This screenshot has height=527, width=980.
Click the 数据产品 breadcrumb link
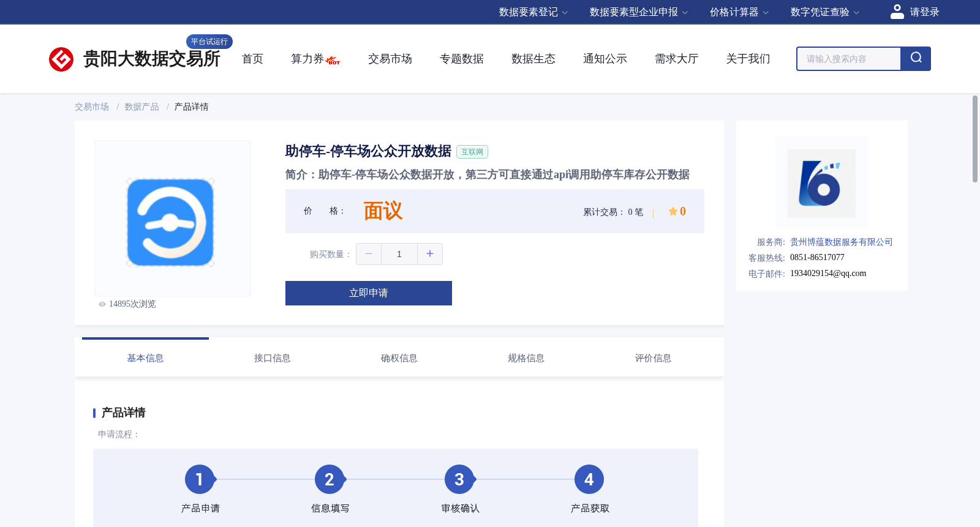(142, 107)
